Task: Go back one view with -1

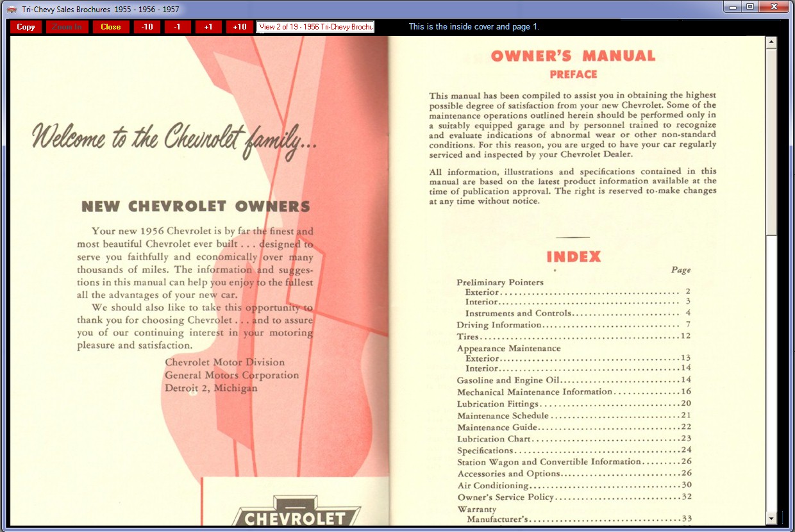Action: pyautogui.click(x=178, y=27)
